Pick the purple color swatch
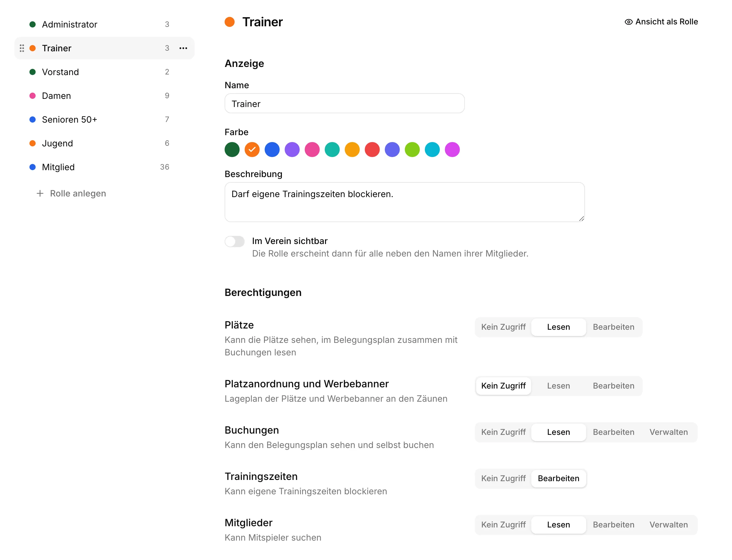This screenshot has height=560, width=732. click(x=292, y=149)
